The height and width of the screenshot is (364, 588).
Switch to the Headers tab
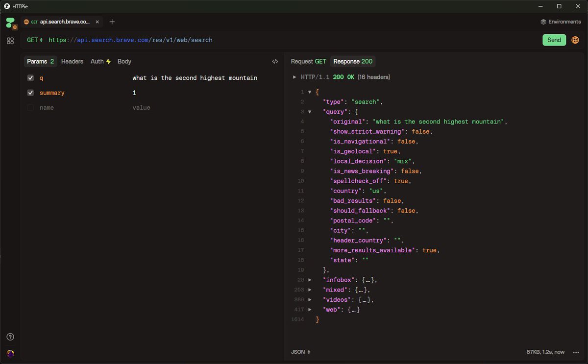tap(72, 61)
